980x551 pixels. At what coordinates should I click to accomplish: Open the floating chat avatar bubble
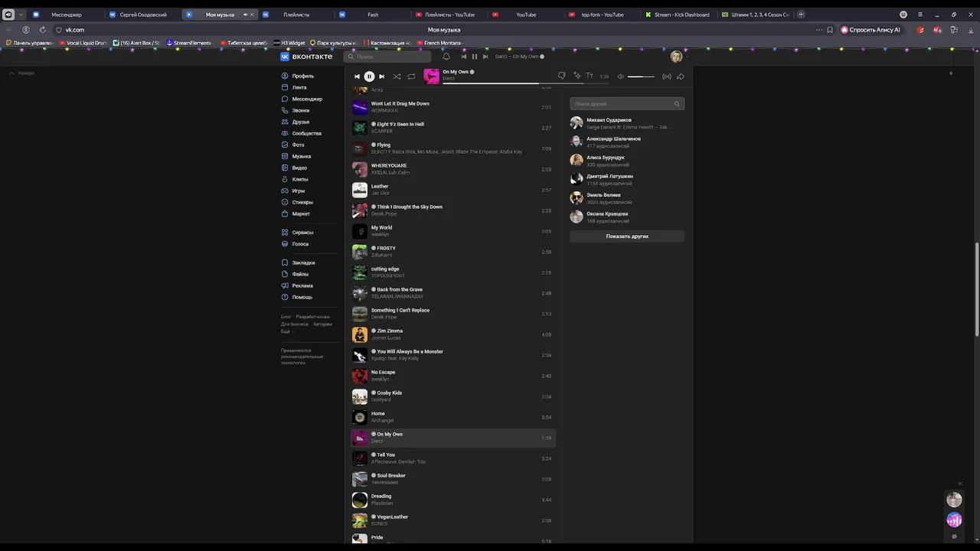pos(954,500)
